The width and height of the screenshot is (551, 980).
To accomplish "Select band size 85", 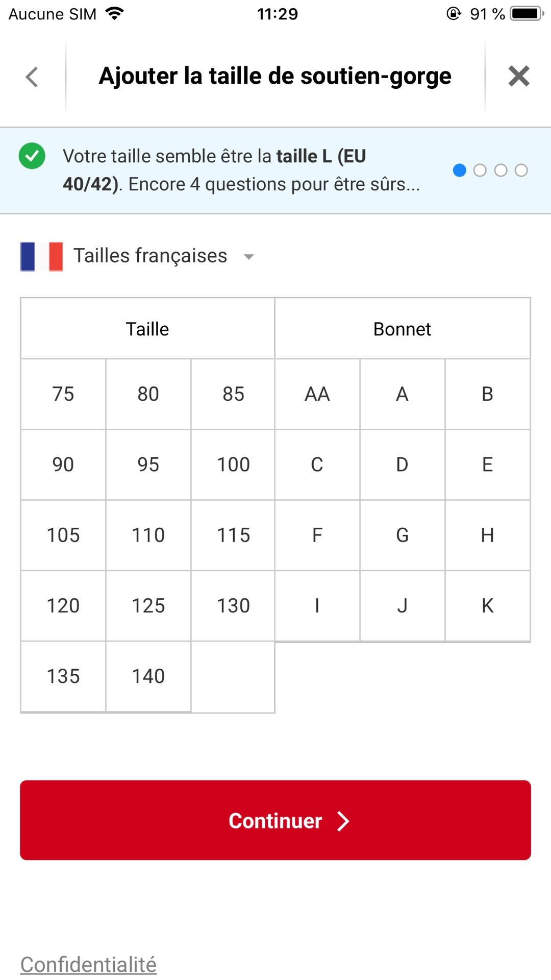I will 233,394.
